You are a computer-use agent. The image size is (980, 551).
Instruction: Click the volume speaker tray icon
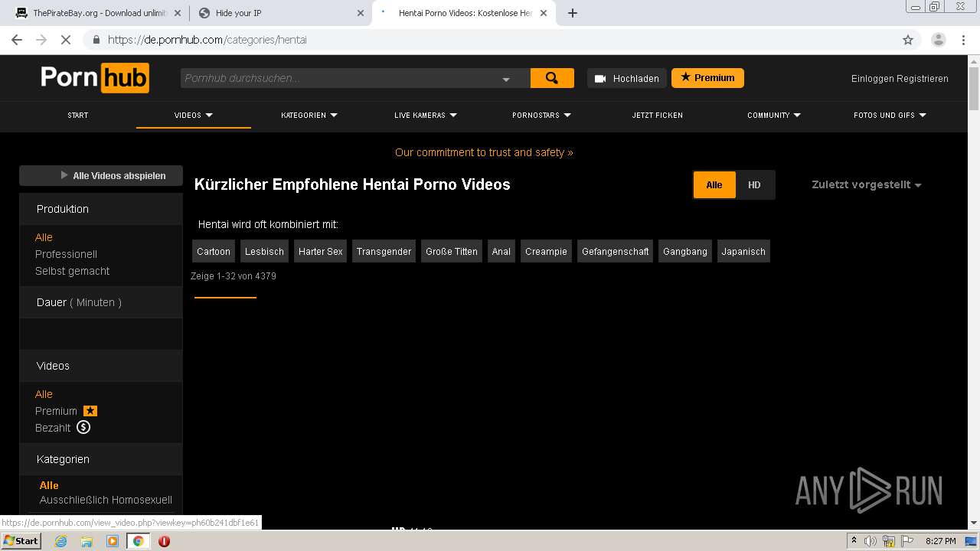(x=871, y=541)
